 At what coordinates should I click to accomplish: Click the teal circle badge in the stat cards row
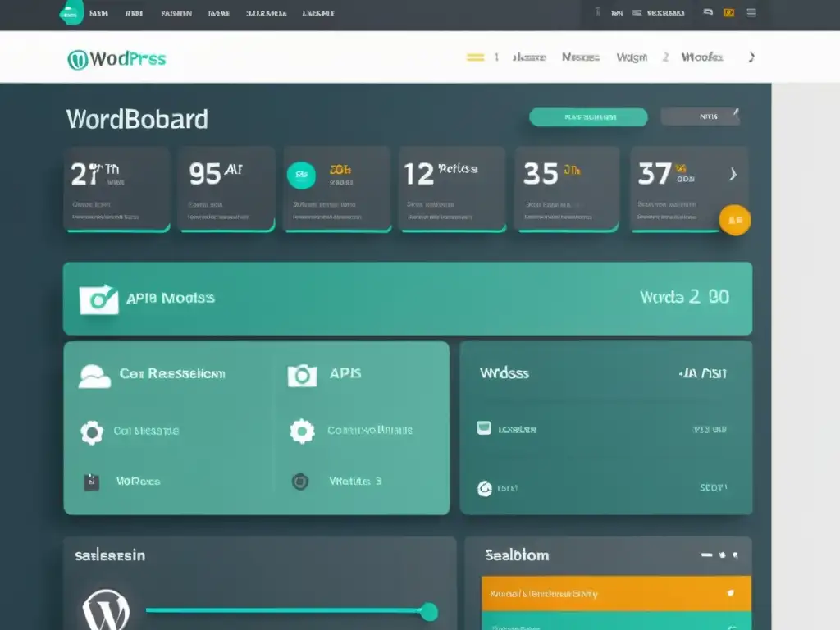click(x=302, y=176)
